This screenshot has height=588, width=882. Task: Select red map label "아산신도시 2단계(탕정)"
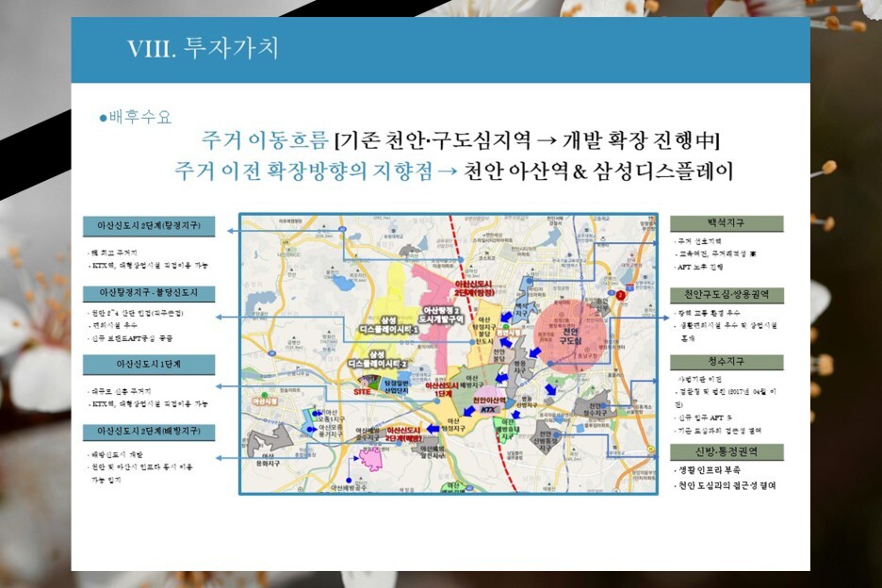[474, 288]
